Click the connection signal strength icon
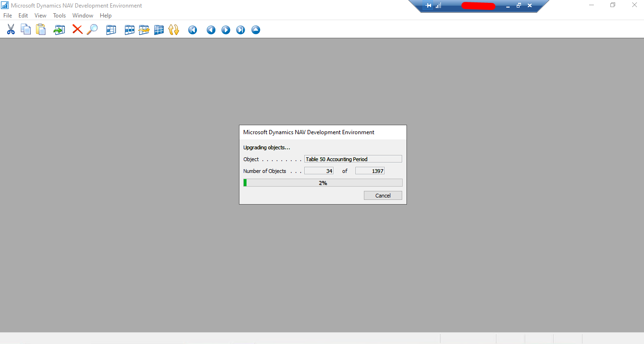Screen dimensions: 644x344 click(438, 6)
